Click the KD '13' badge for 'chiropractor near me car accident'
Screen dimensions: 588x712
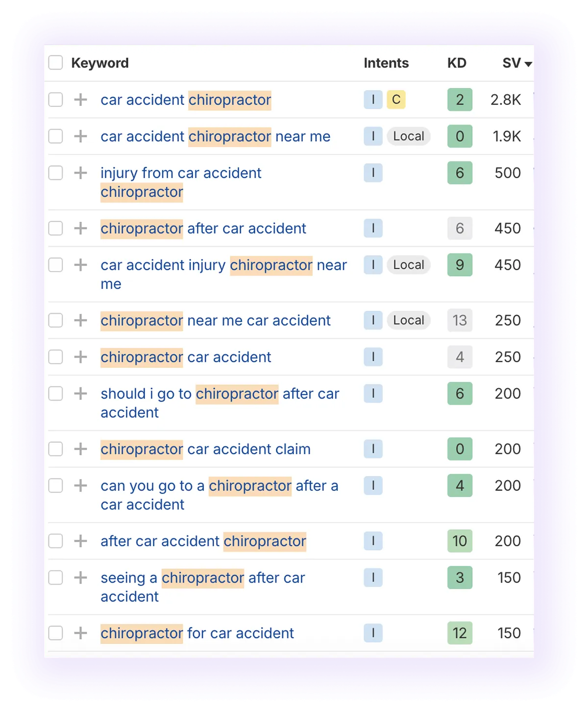460,320
